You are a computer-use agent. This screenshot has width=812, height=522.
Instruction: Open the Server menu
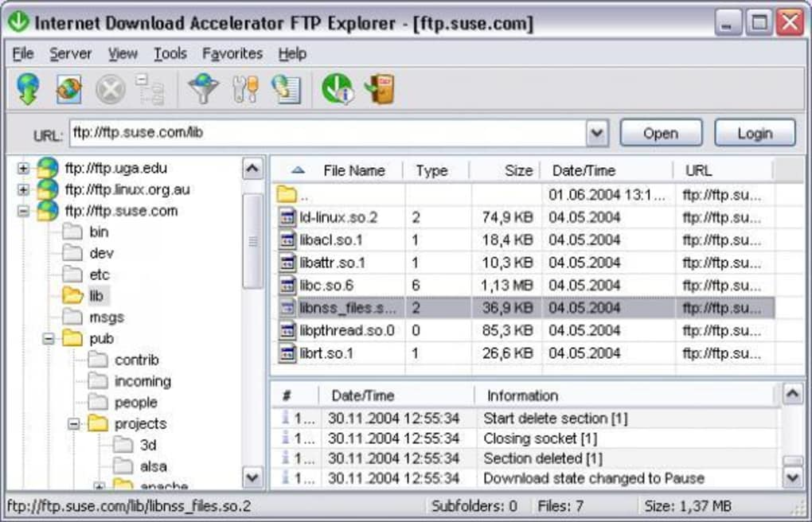pyautogui.click(x=70, y=53)
